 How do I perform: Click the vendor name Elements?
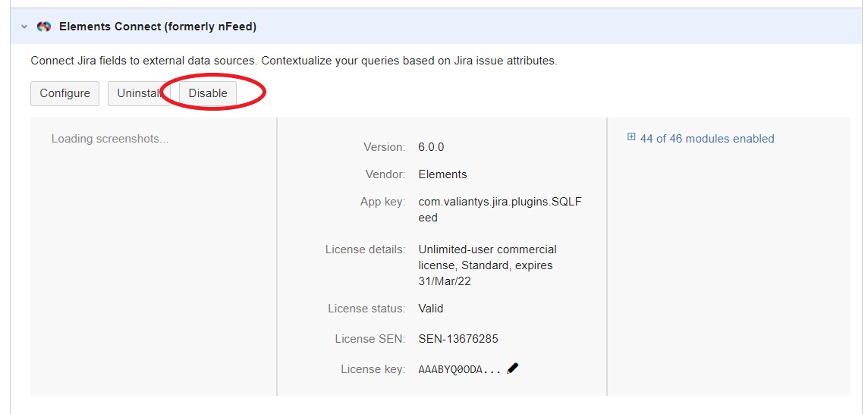[442, 174]
